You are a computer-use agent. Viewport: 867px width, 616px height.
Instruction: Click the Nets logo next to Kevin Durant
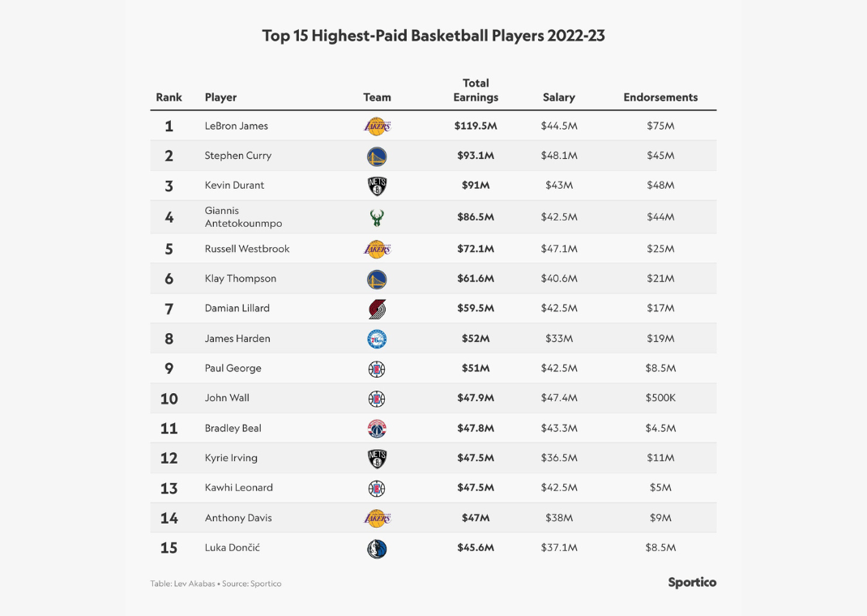click(x=377, y=186)
